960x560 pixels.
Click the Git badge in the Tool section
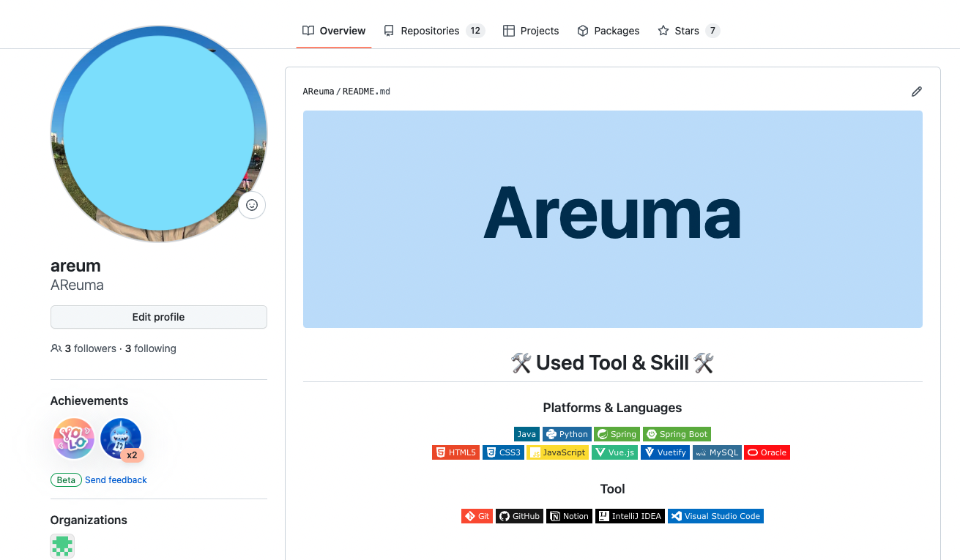coord(477,515)
